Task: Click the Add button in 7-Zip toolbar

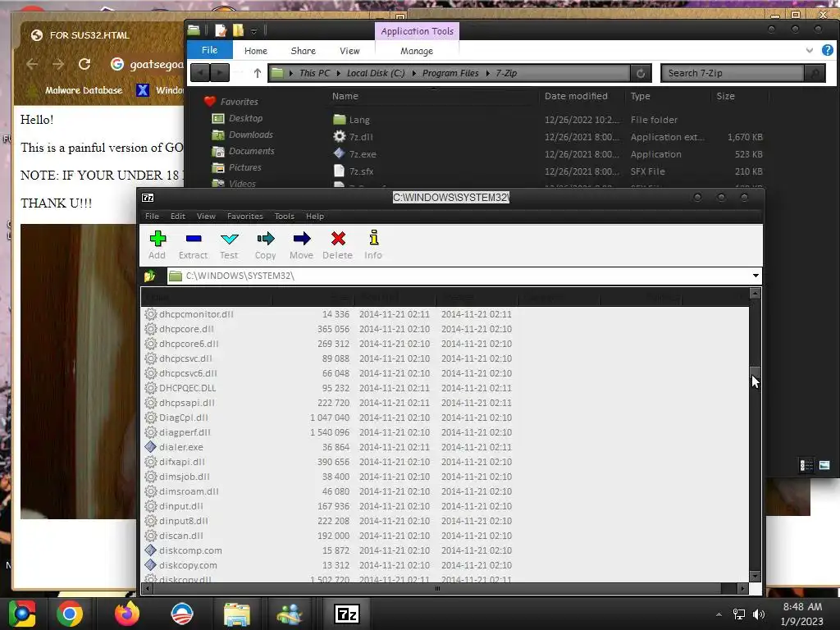Action: pyautogui.click(x=157, y=245)
